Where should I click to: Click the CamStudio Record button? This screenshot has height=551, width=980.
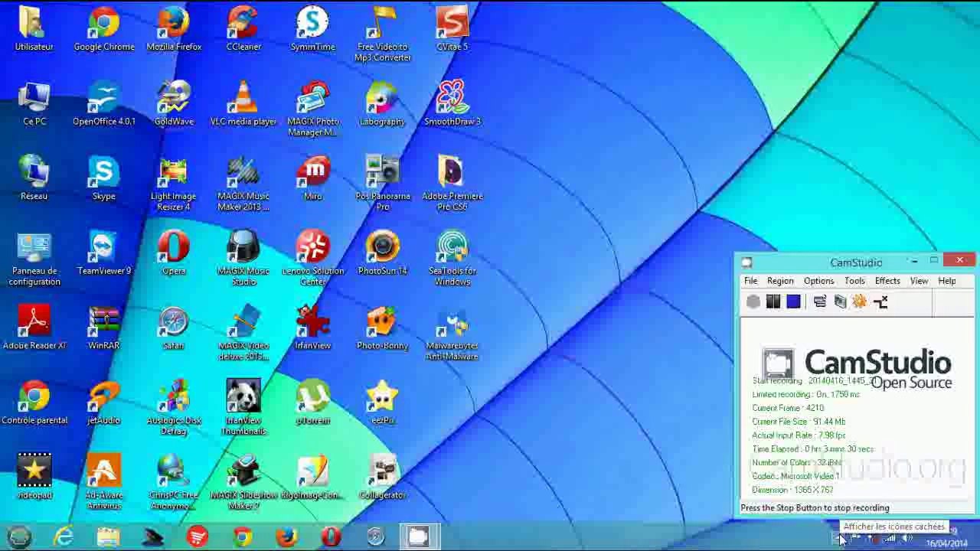click(753, 302)
